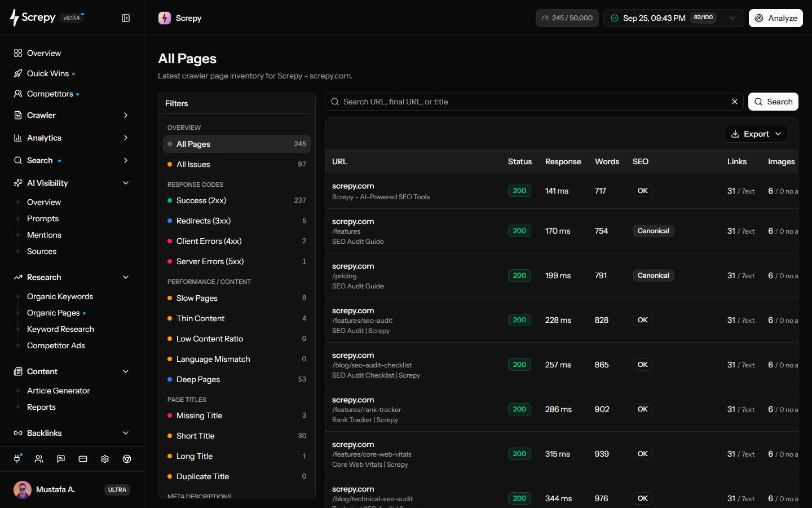Open the Export dropdown
This screenshot has width=812, height=508.
pyautogui.click(x=757, y=134)
